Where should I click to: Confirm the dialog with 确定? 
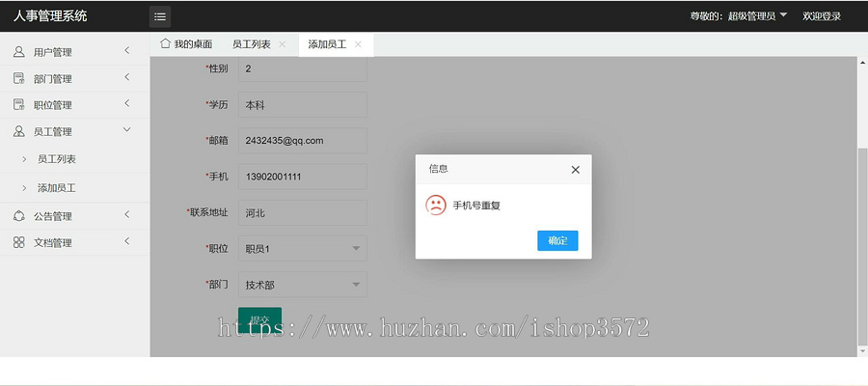[557, 240]
